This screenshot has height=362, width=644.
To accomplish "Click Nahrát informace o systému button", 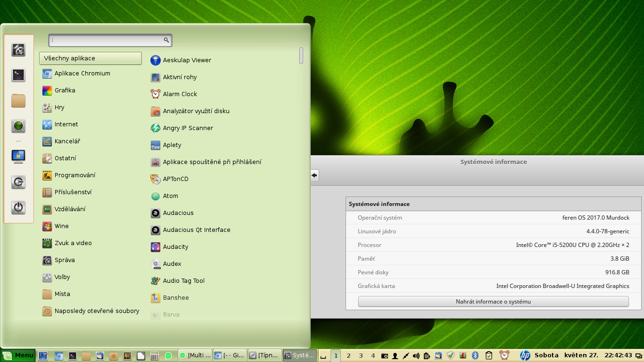I will tap(494, 302).
